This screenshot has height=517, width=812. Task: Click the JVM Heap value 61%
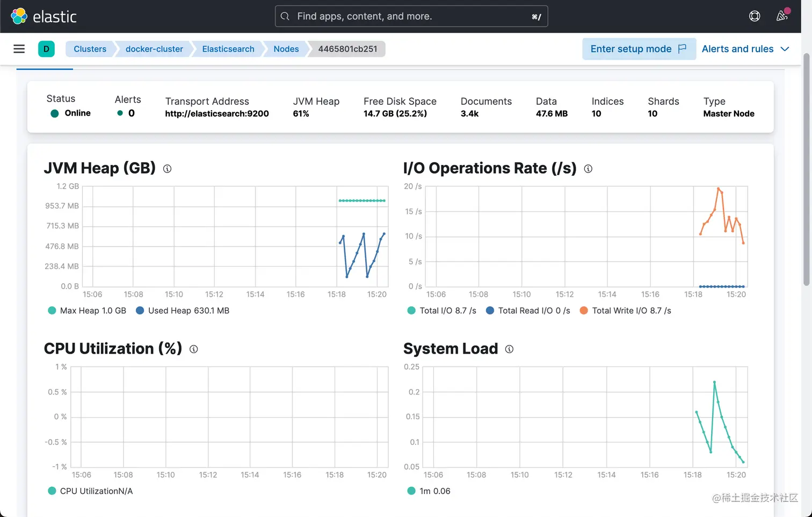(x=301, y=114)
